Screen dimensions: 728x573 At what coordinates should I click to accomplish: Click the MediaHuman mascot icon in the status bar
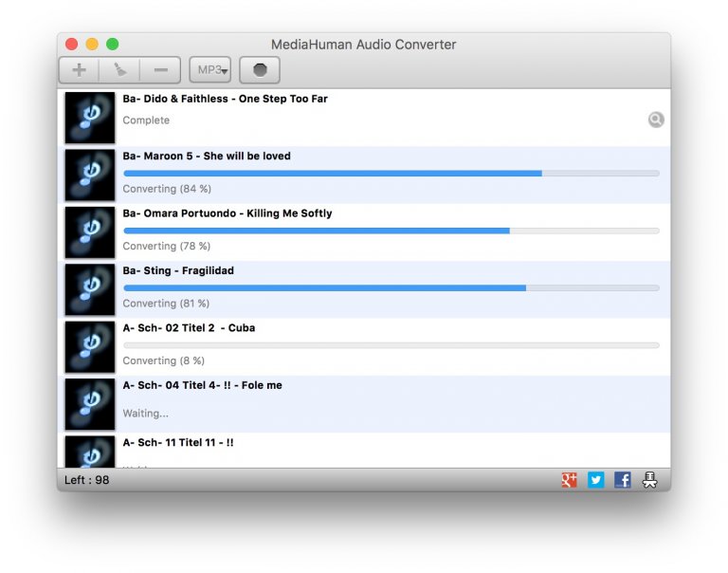pos(649,480)
